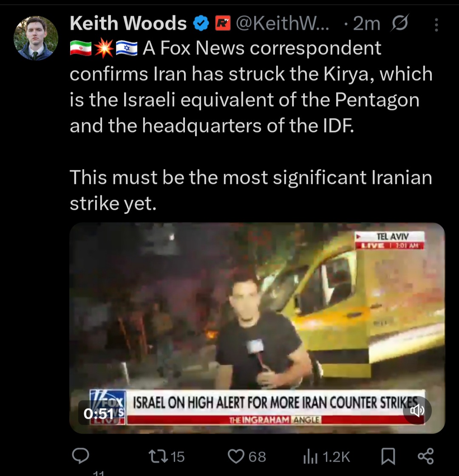Open the red R affiliate badge
The image size is (459, 476).
[x=223, y=24]
